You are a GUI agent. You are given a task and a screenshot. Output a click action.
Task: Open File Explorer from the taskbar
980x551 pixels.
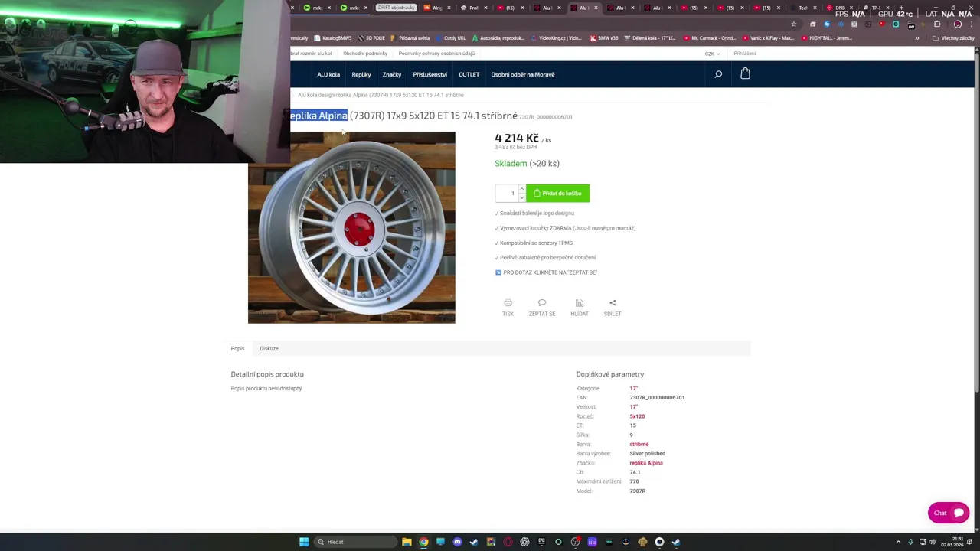pyautogui.click(x=407, y=542)
